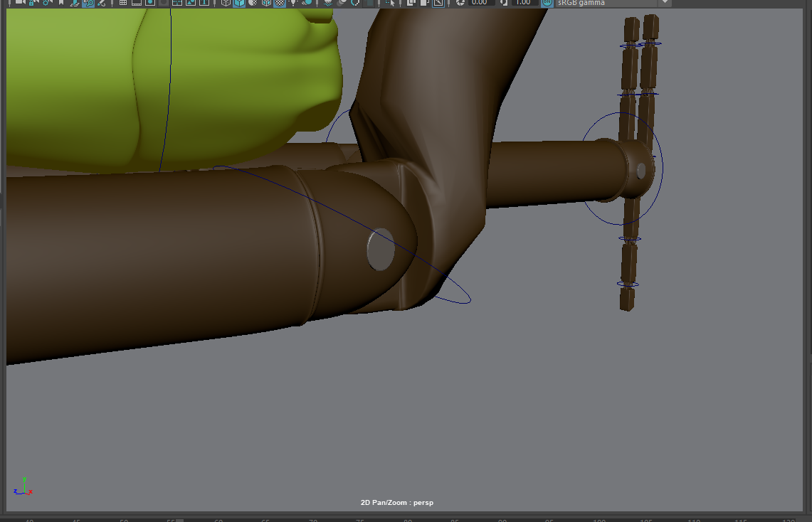Select the small gray pin on rod end

(641, 171)
